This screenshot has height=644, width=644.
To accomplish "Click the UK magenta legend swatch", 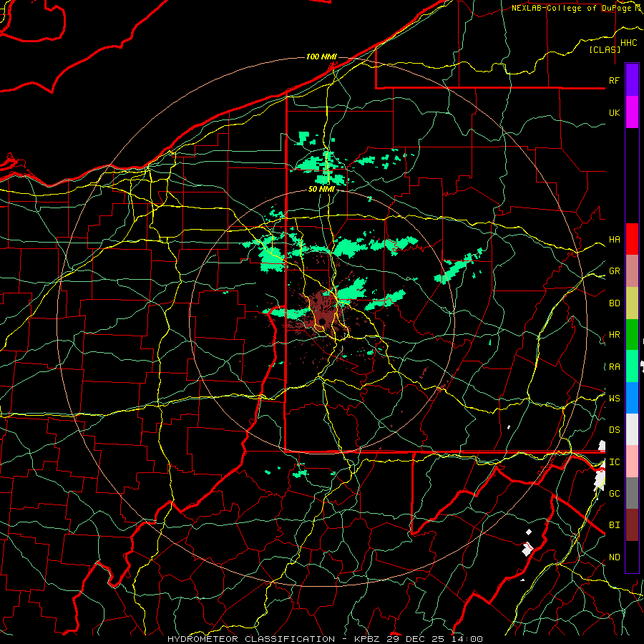I will tap(632, 112).
